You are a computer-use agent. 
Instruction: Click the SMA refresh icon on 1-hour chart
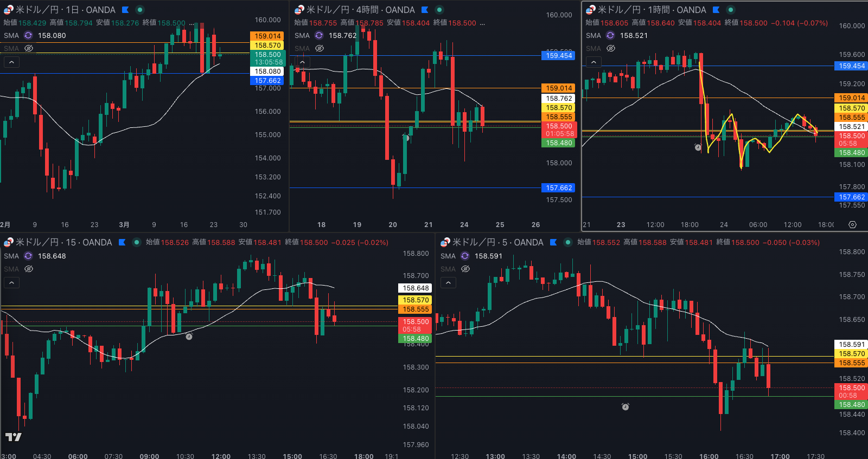pyautogui.click(x=610, y=35)
